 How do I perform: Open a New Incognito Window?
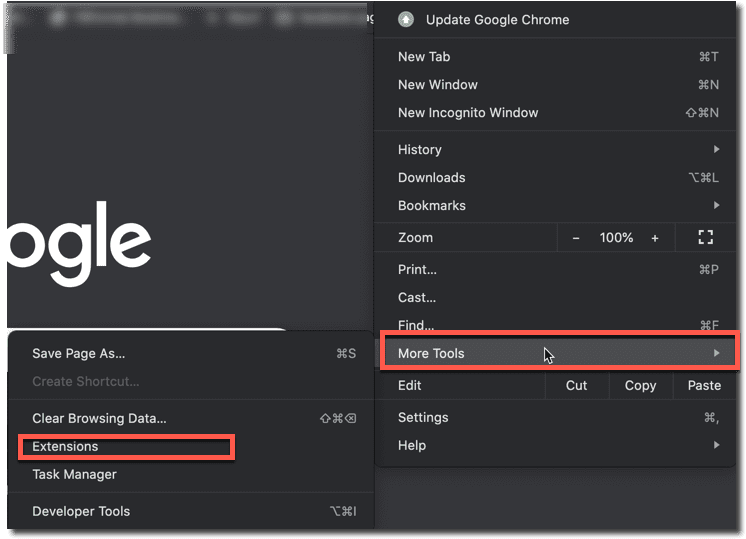tap(555, 113)
